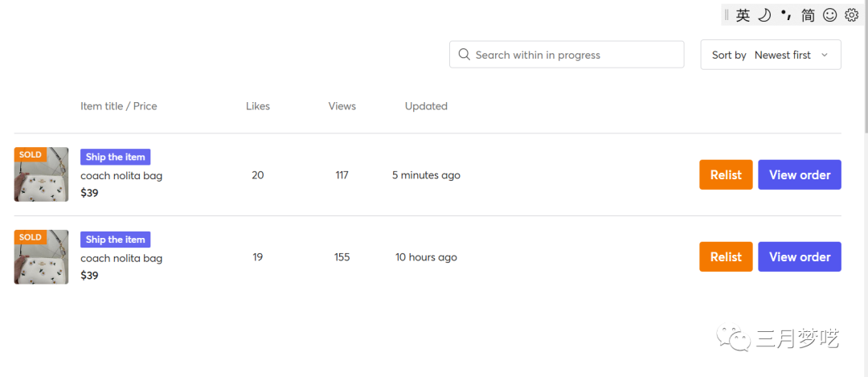
Task: Click SOLD badge on second listing
Action: click(31, 238)
